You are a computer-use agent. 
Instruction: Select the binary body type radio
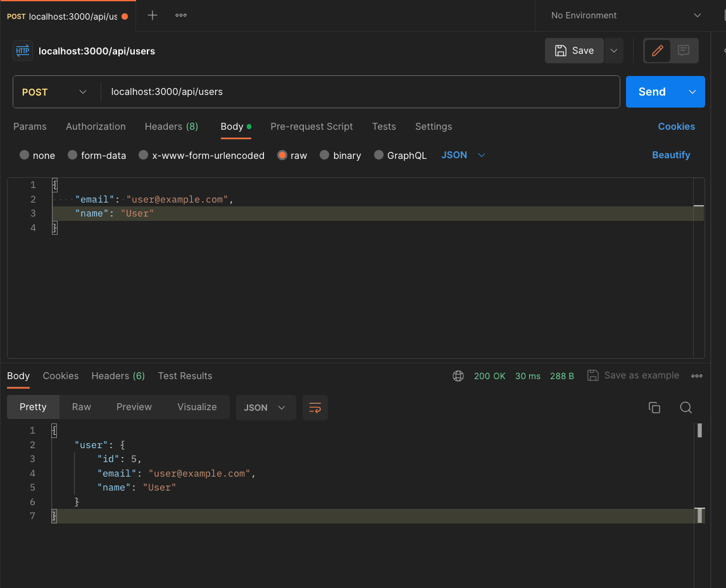(325, 155)
